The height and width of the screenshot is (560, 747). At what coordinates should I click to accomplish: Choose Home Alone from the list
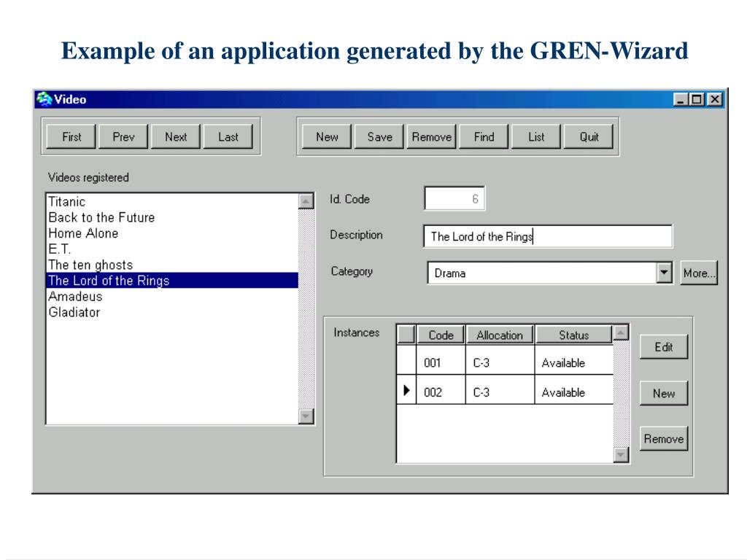172,233
